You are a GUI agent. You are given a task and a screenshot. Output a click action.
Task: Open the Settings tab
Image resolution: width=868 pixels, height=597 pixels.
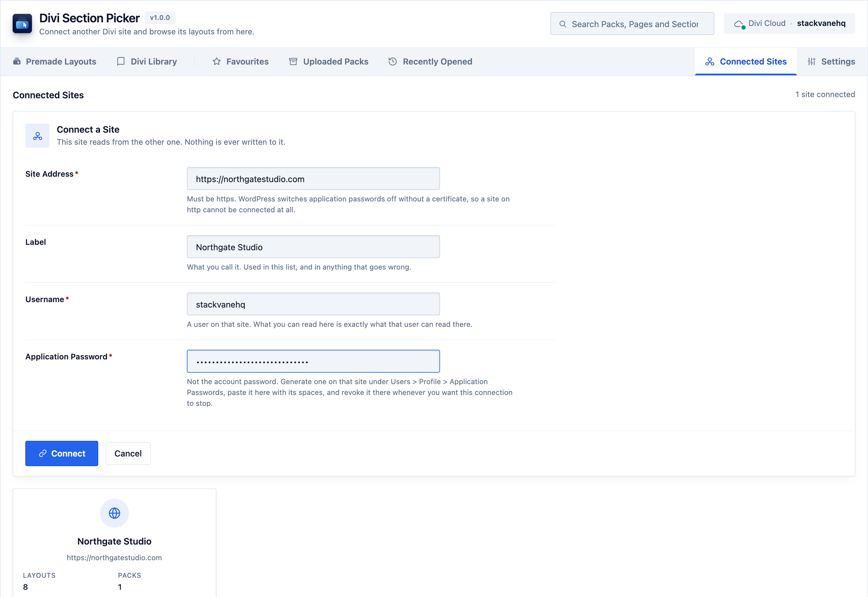pos(831,61)
